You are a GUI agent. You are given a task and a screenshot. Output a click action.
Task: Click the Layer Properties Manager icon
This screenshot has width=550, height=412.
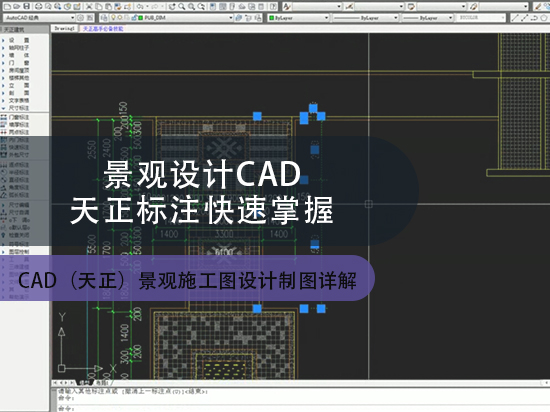tap(104, 17)
